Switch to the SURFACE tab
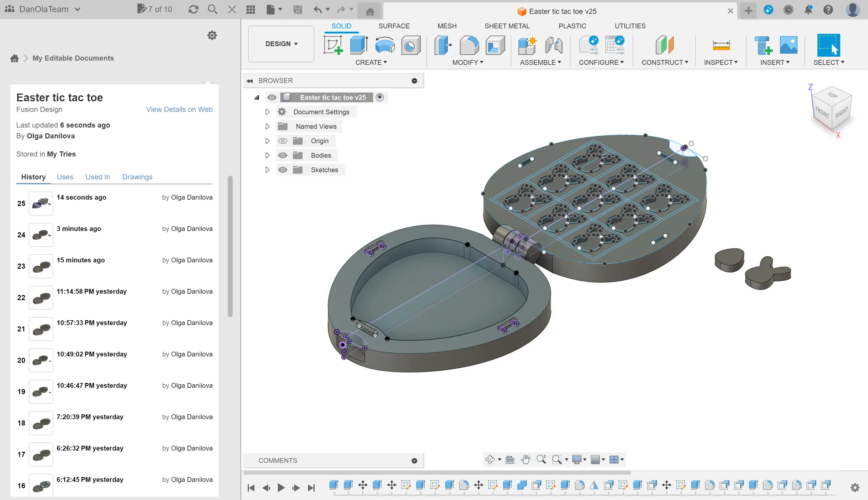This screenshot has height=500, width=868. (394, 26)
